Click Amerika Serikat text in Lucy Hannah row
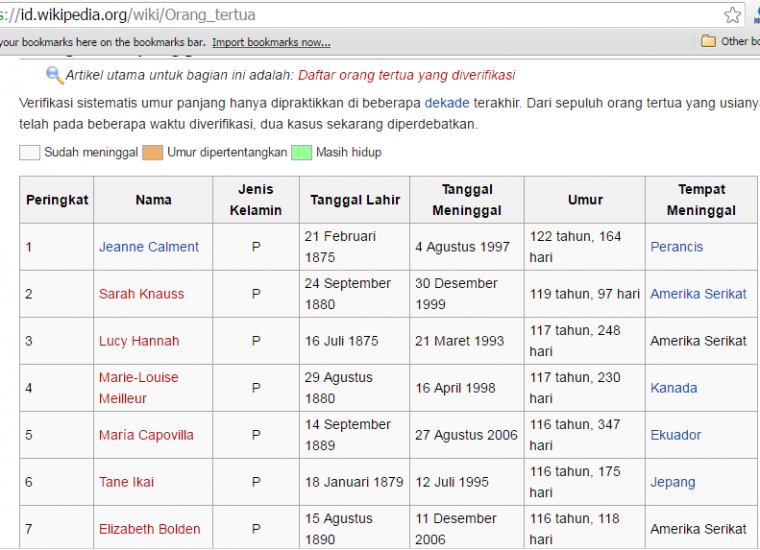 [698, 341]
